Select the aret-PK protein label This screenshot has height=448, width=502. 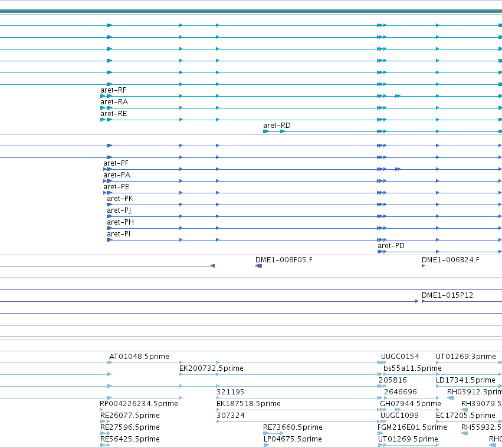pyautogui.click(x=120, y=199)
